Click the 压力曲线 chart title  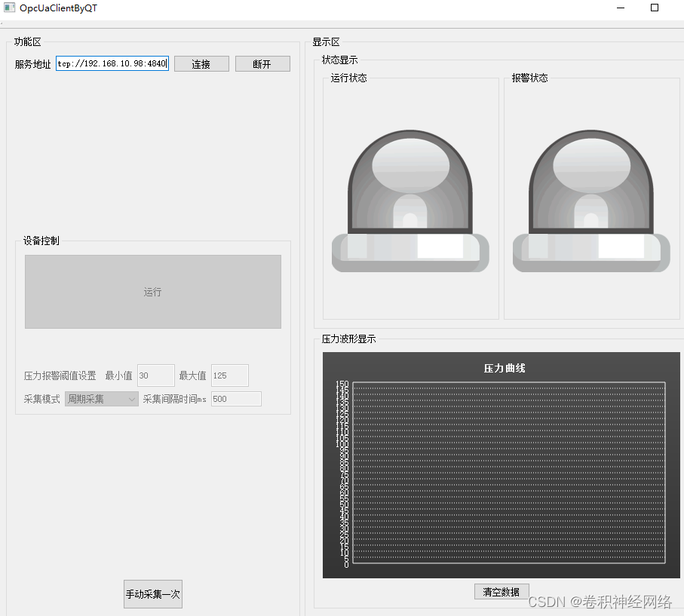[x=505, y=368]
